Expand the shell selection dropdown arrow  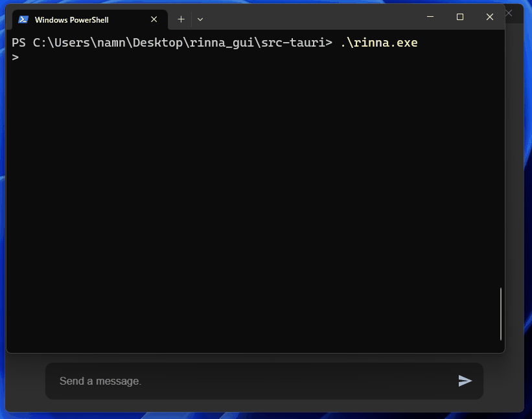[x=200, y=19]
